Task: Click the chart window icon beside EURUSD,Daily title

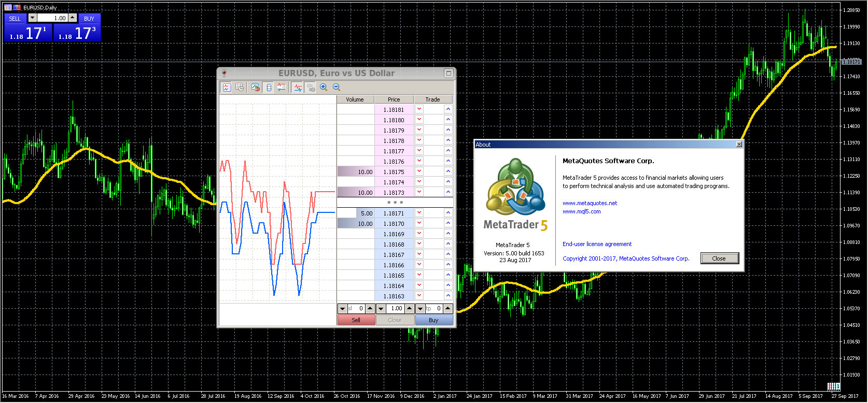Action: [x=8, y=7]
